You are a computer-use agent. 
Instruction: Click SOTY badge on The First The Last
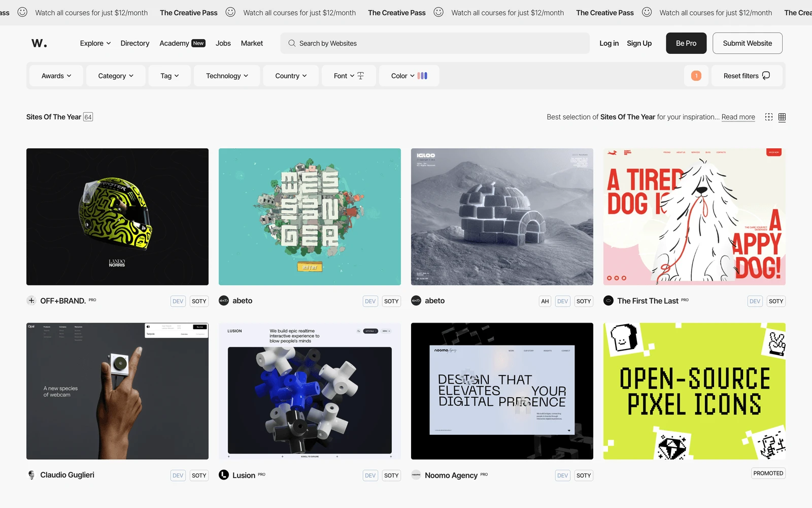coord(776,301)
